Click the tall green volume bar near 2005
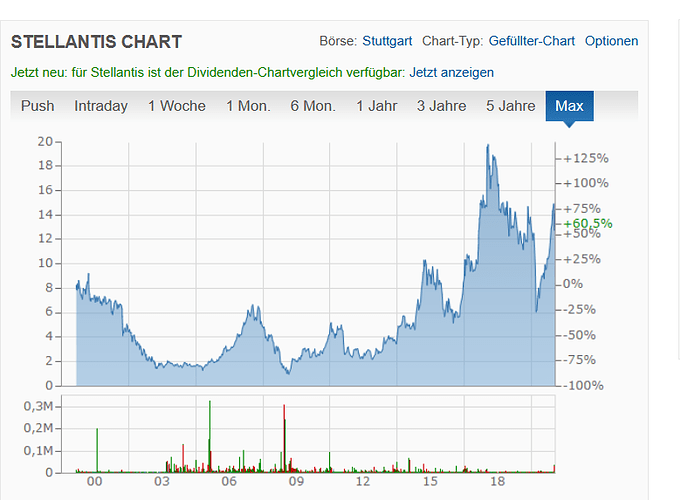The image size is (680, 500). [210, 436]
